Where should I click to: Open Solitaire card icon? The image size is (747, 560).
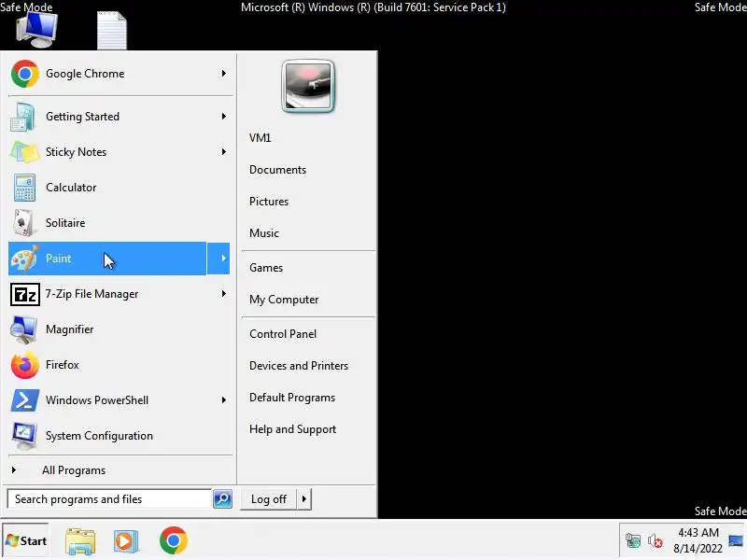tap(24, 223)
